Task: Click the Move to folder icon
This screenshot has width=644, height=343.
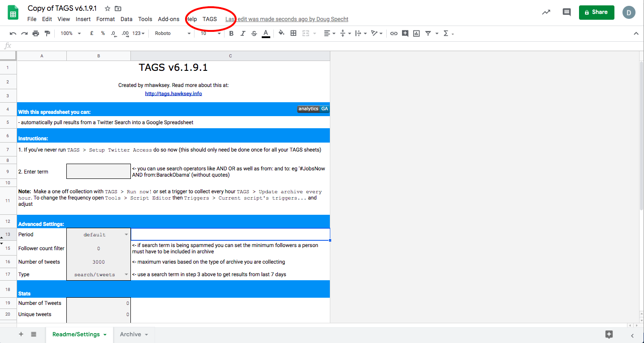Action: click(x=118, y=9)
